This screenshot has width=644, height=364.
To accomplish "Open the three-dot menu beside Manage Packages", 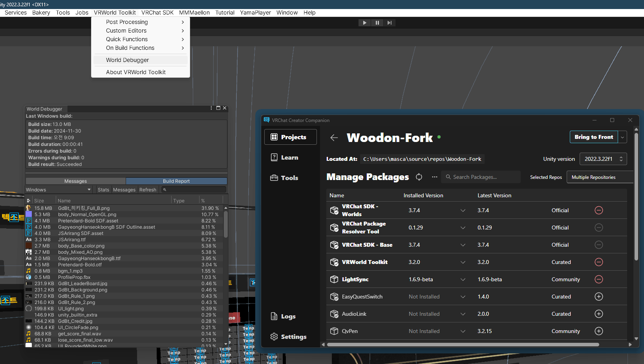I will 434,177.
